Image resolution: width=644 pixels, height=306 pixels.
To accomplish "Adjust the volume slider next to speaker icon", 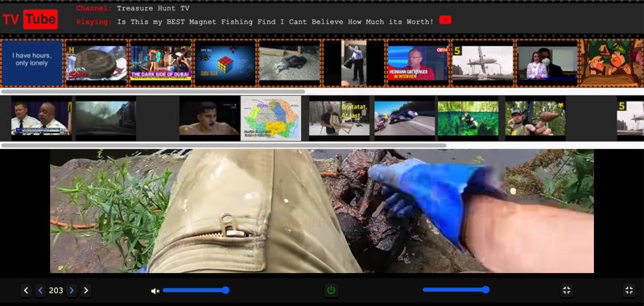I will (196, 290).
